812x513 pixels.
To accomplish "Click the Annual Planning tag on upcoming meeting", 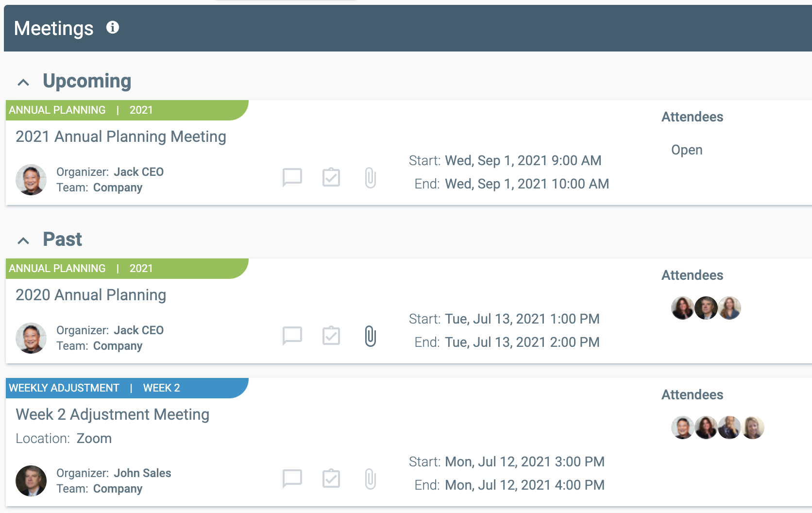I will click(x=127, y=110).
